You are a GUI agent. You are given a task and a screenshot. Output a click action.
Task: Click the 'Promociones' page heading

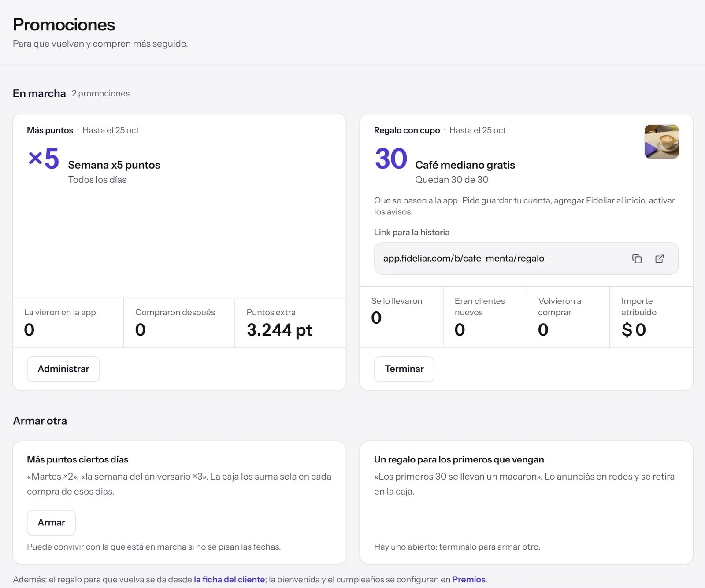(x=64, y=25)
